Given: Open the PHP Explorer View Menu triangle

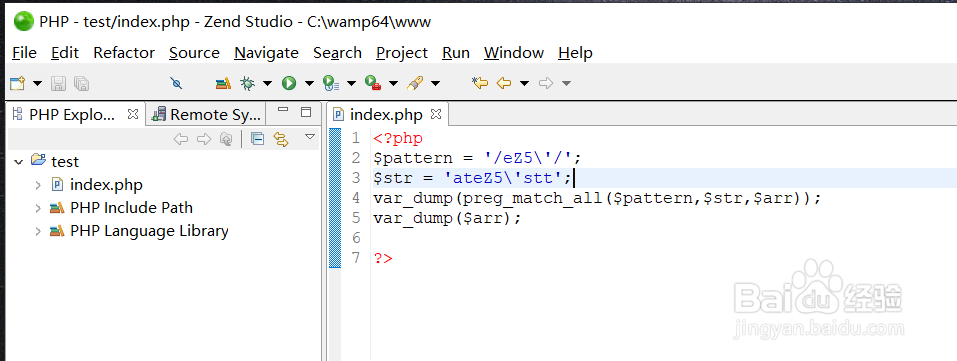Looking at the screenshot, I should pos(310,137).
